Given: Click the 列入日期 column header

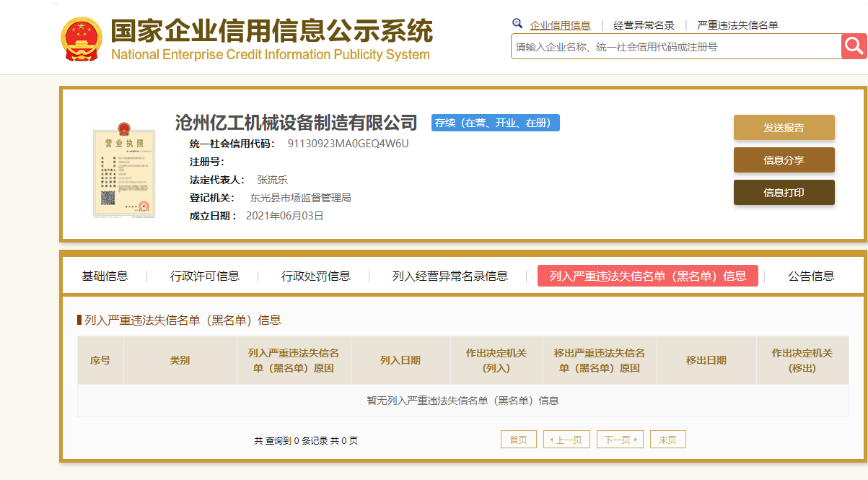Looking at the screenshot, I should click(400, 360).
